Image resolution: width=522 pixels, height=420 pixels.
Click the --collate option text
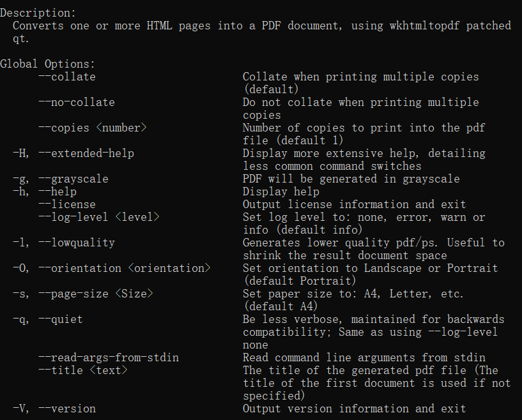pos(66,77)
